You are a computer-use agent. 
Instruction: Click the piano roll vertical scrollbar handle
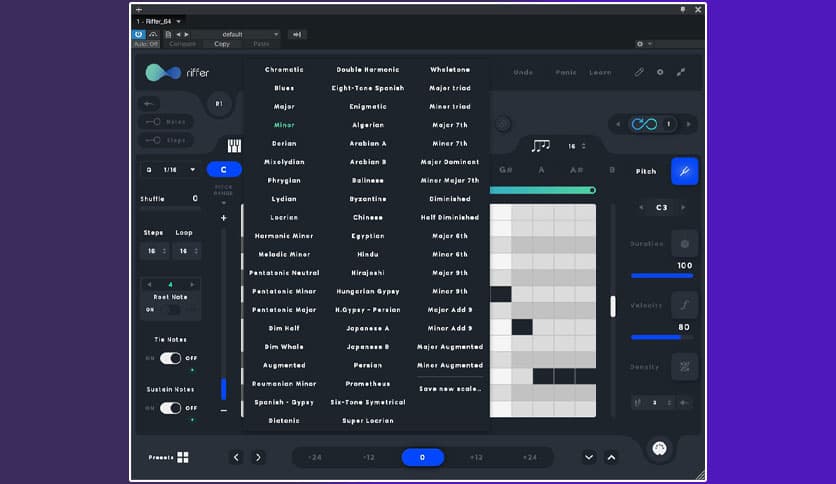pos(613,306)
